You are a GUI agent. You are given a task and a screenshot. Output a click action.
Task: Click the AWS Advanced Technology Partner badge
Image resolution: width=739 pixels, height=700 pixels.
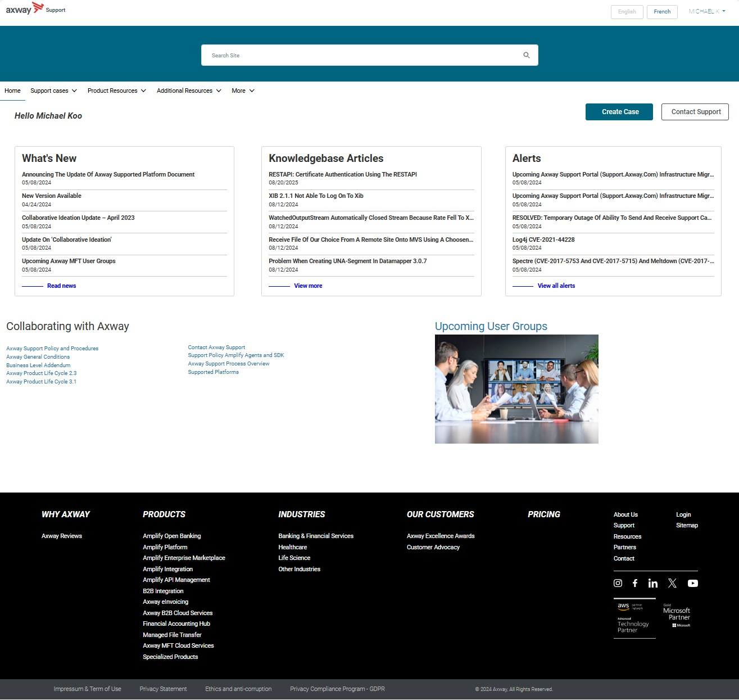pyautogui.click(x=634, y=618)
